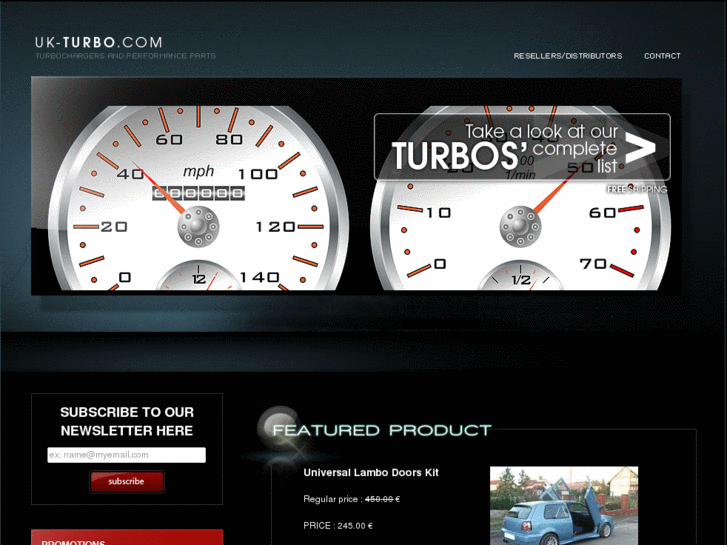This screenshot has height=545, width=727.
Task: Open Resellers/Distributors page
Action: coord(568,56)
